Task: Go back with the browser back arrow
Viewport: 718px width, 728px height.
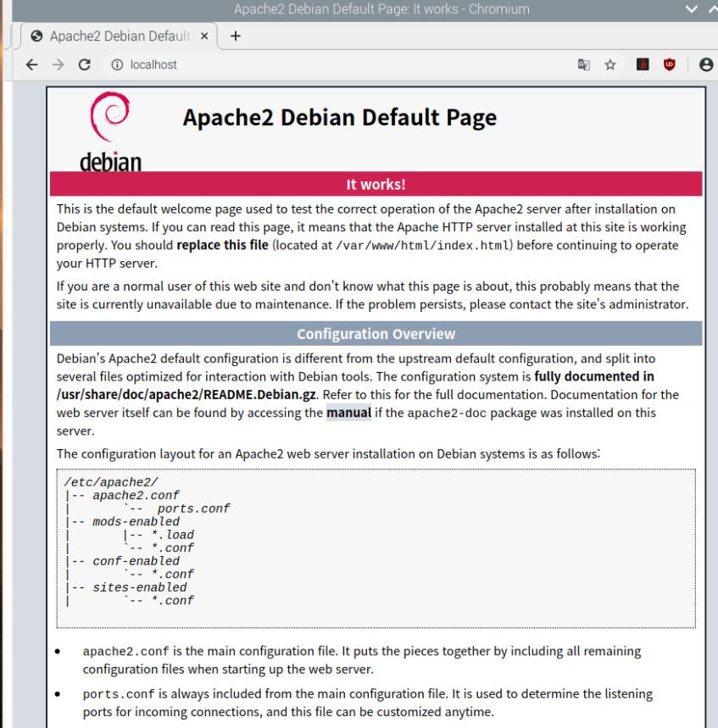Action: pyautogui.click(x=31, y=64)
